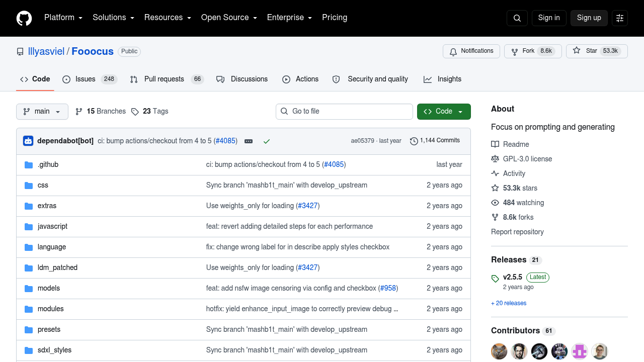Click the javascript folder icon
This screenshot has width=644, height=362.
29,227
